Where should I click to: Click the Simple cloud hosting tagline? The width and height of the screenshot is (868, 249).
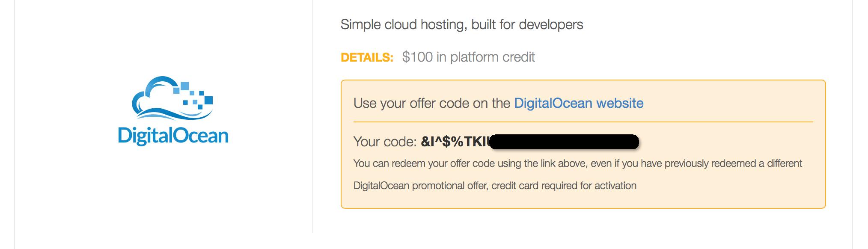click(x=462, y=24)
